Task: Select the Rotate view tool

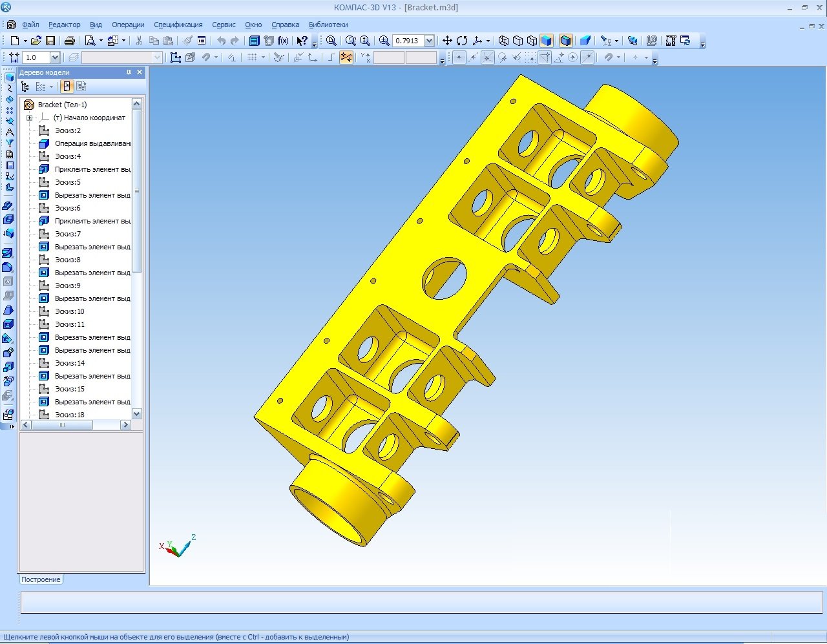Action: pos(461,41)
